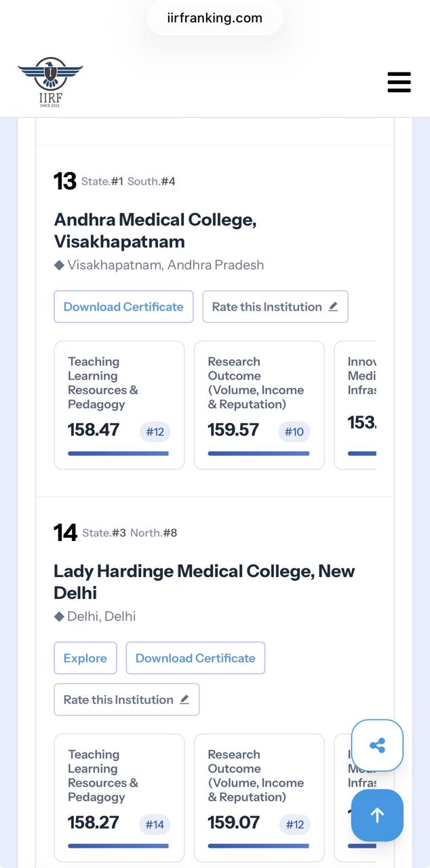Click the #10 rank badge on Research Outcome

pos(294,432)
